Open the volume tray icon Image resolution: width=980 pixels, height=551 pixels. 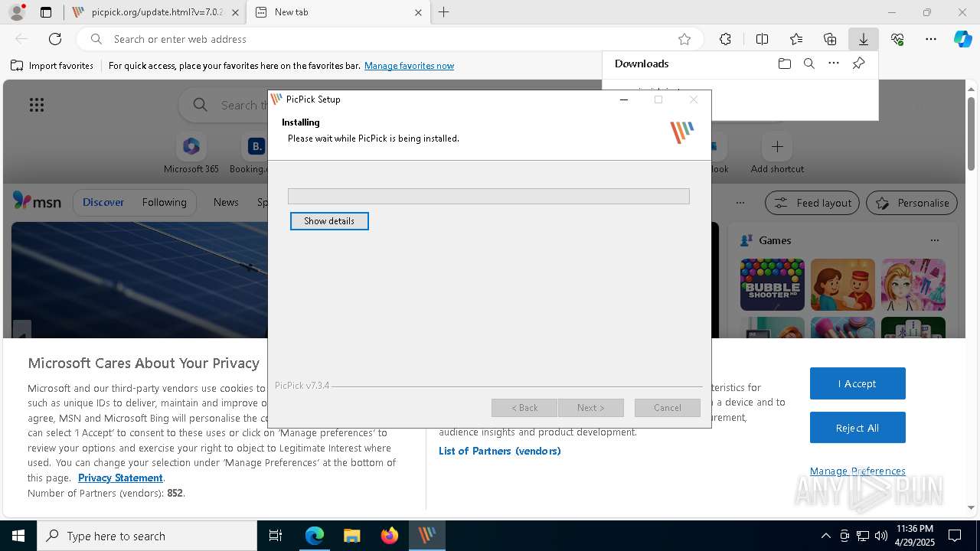click(880, 536)
